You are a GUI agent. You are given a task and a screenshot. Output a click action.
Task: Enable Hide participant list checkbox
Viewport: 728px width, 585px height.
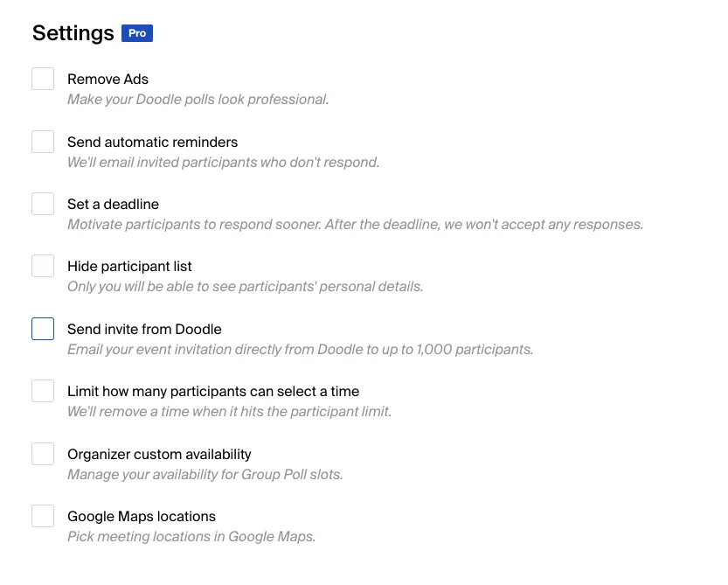click(43, 266)
